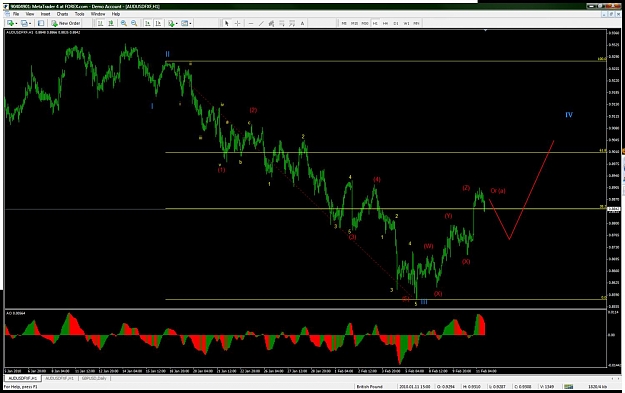This screenshot has width=625, height=393.
Task: Toggle Chart Shift from toolbar
Action: [x=158, y=24]
